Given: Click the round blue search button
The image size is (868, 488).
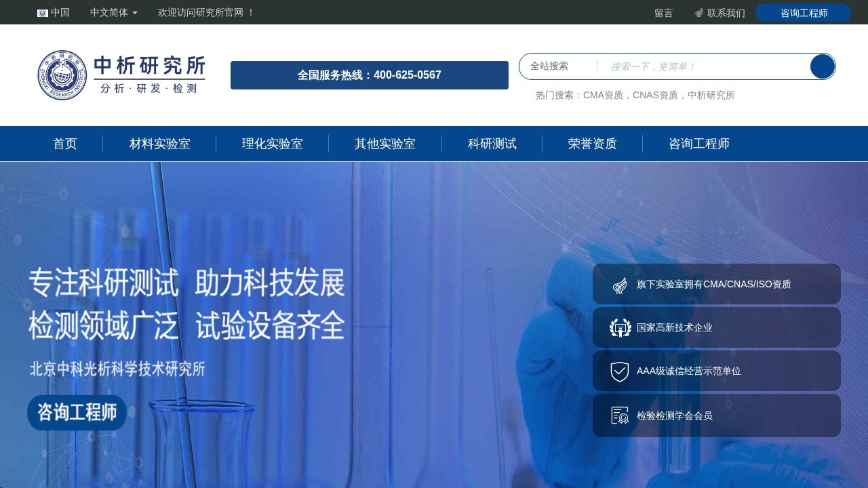Looking at the screenshot, I should click(x=823, y=66).
